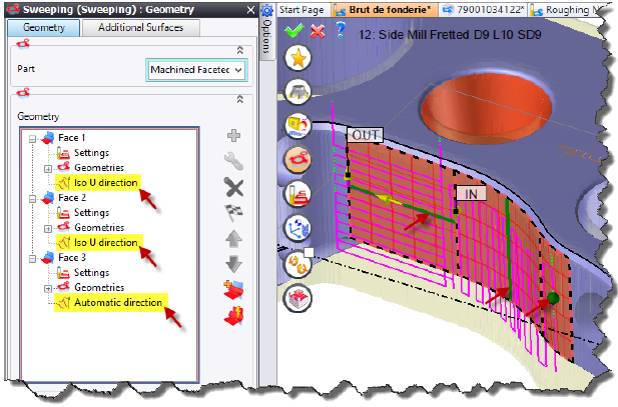Viewport: 618px width, 407px height.
Task: Select Automatic direction under Face 3
Action: click(117, 302)
